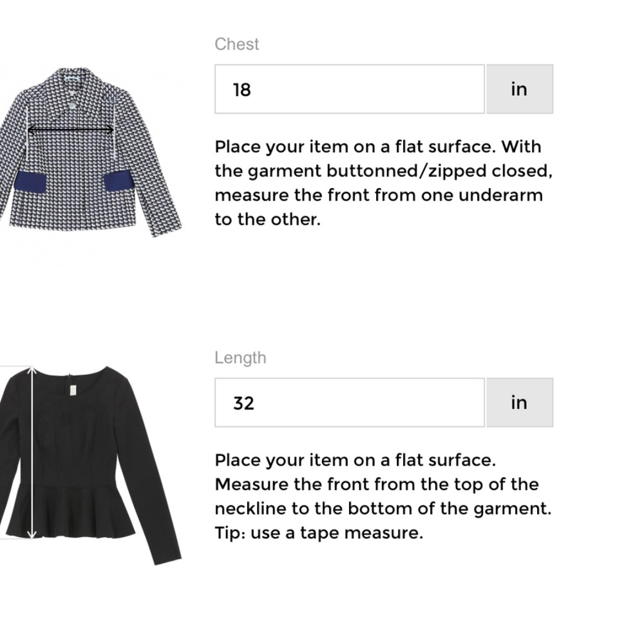Click the Length measuring instructions text
The height and width of the screenshot is (644, 644).
(383, 484)
